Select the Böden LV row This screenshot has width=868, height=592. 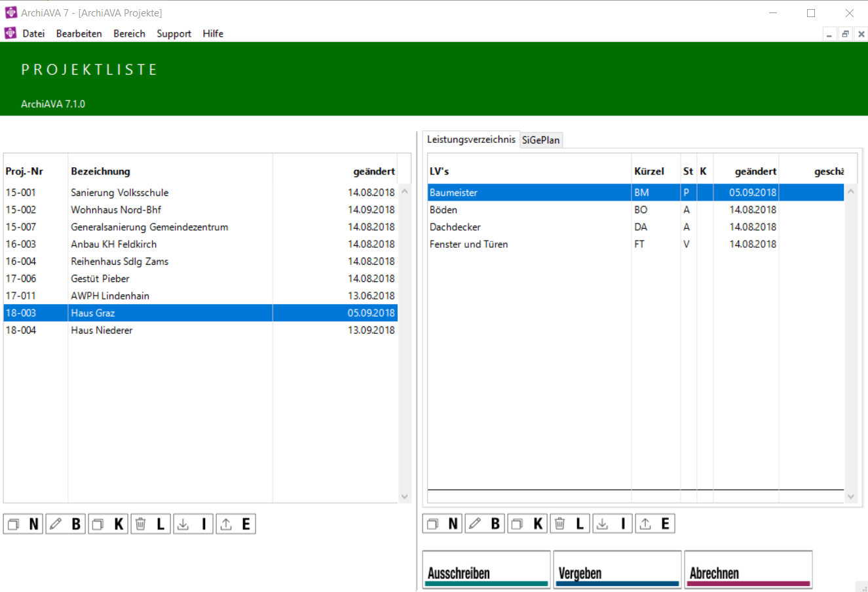tap(635, 210)
